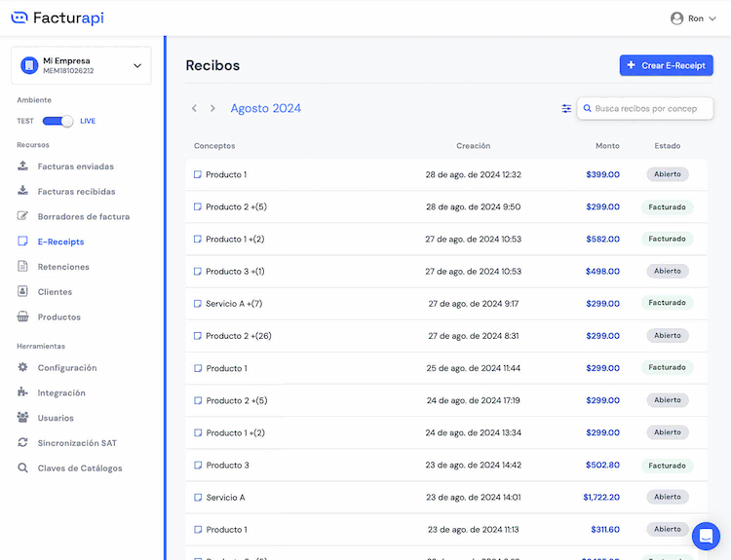
Task: Go to the next month arrow
Action: coord(212,108)
